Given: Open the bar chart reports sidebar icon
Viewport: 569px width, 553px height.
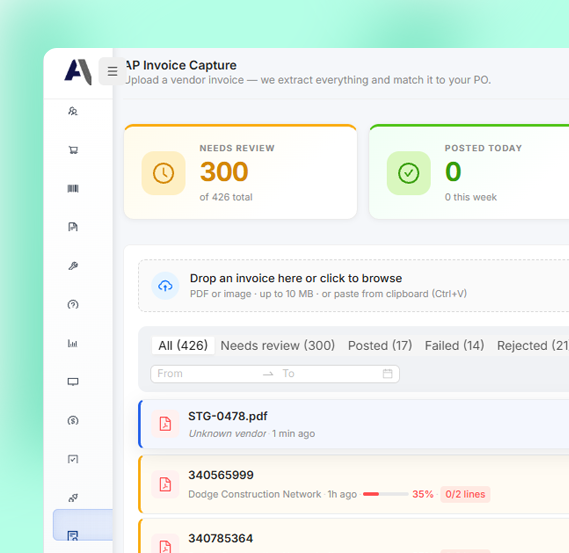Looking at the screenshot, I should [x=73, y=343].
